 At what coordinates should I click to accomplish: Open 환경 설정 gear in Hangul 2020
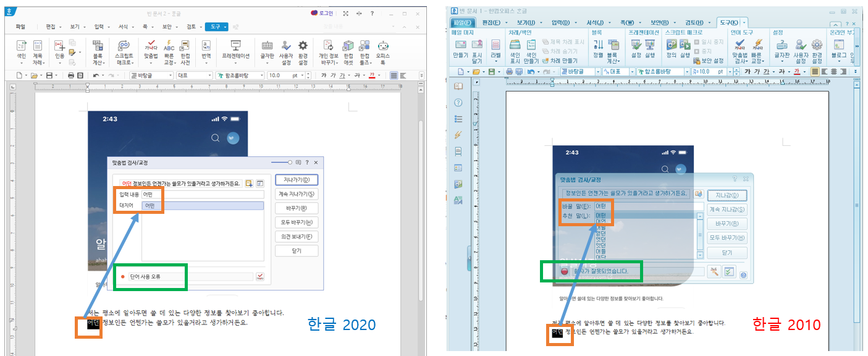point(303,54)
